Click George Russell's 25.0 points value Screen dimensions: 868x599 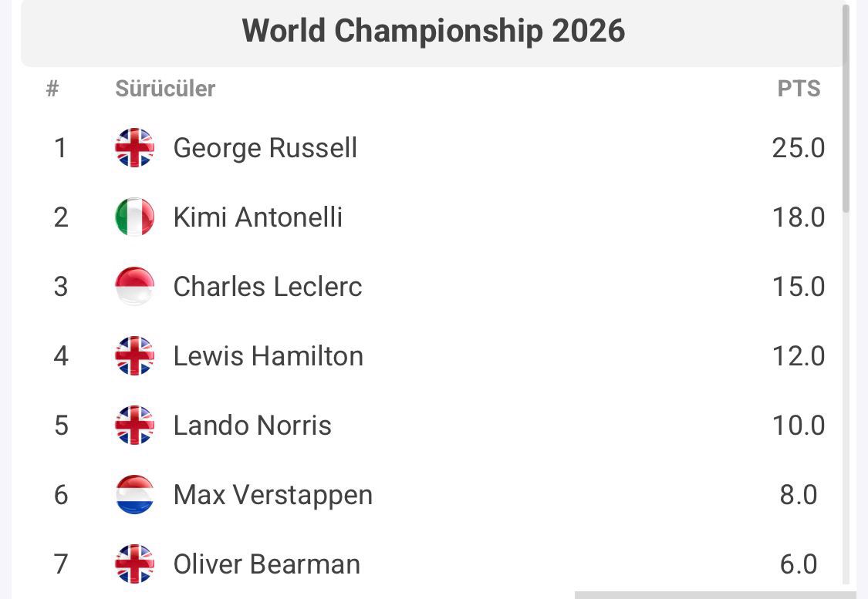(x=799, y=147)
